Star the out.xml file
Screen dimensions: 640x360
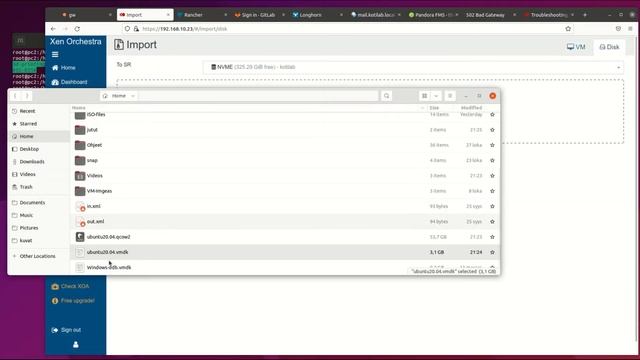(x=492, y=222)
